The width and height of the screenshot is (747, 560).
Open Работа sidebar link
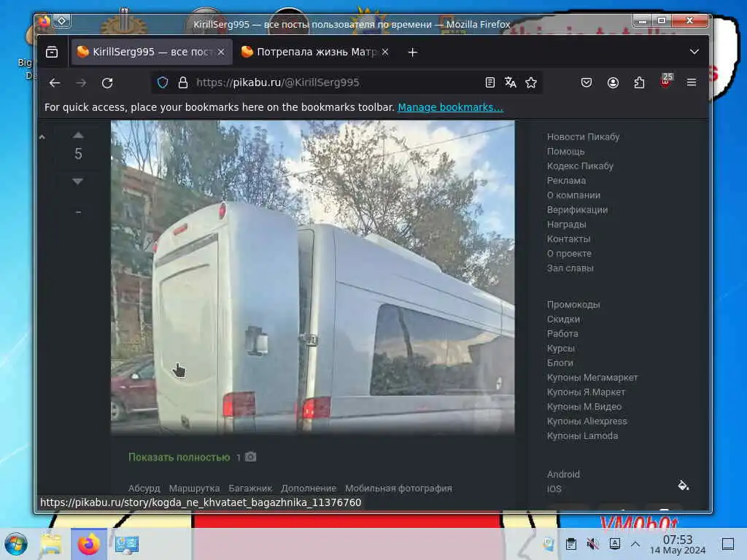pos(562,334)
